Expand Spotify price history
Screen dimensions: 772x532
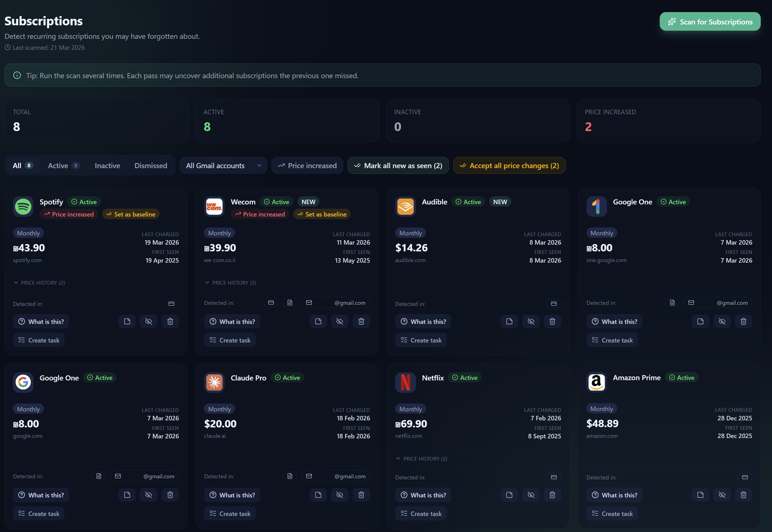(x=39, y=283)
